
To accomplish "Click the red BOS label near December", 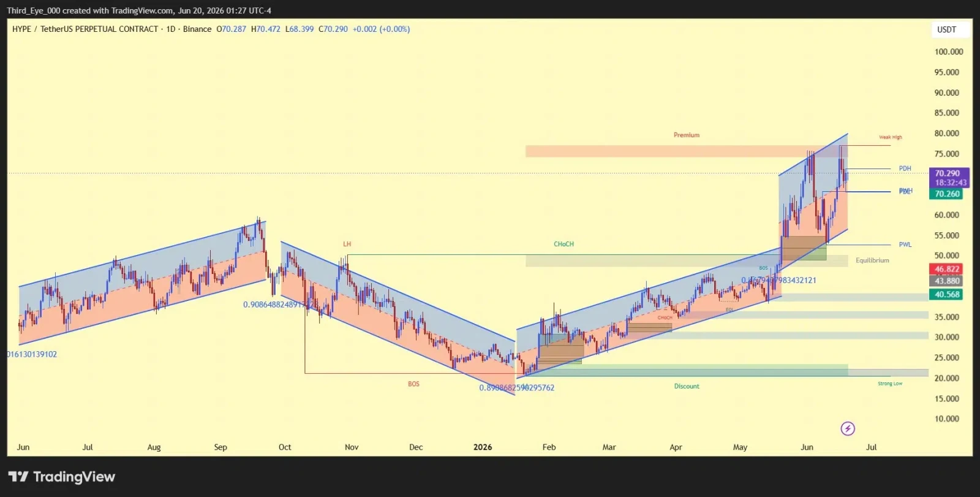I will click(414, 384).
